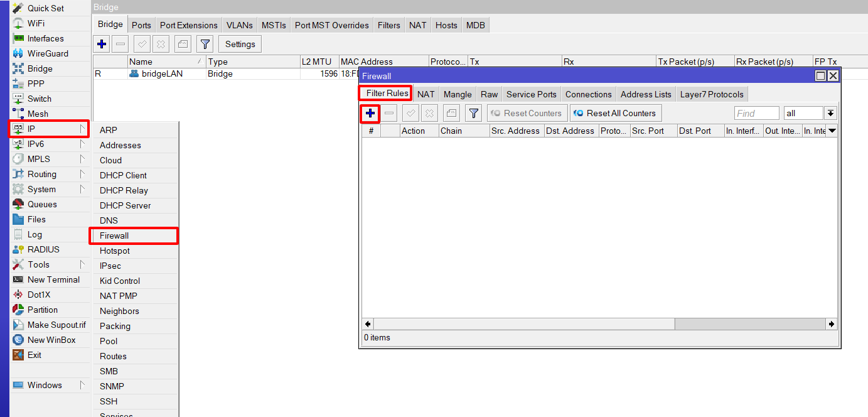Open Queues in the left sidebar

(x=42, y=204)
